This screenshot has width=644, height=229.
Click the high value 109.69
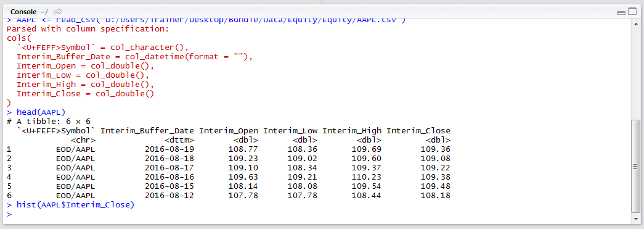click(x=367, y=149)
